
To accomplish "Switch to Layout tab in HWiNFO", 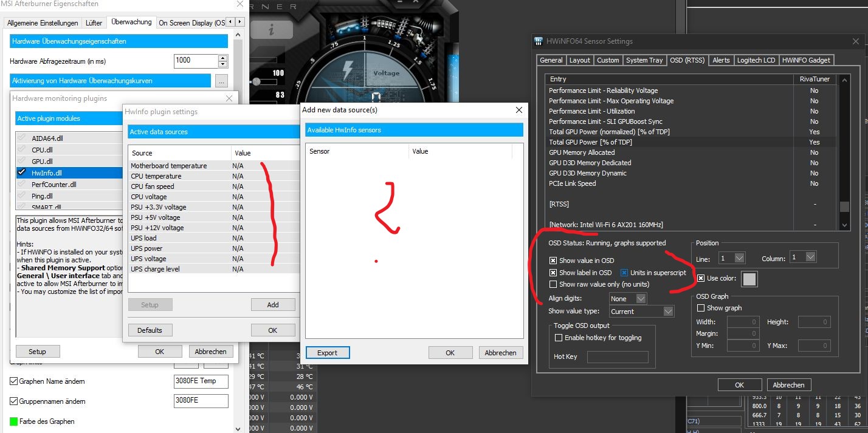I will coord(579,60).
